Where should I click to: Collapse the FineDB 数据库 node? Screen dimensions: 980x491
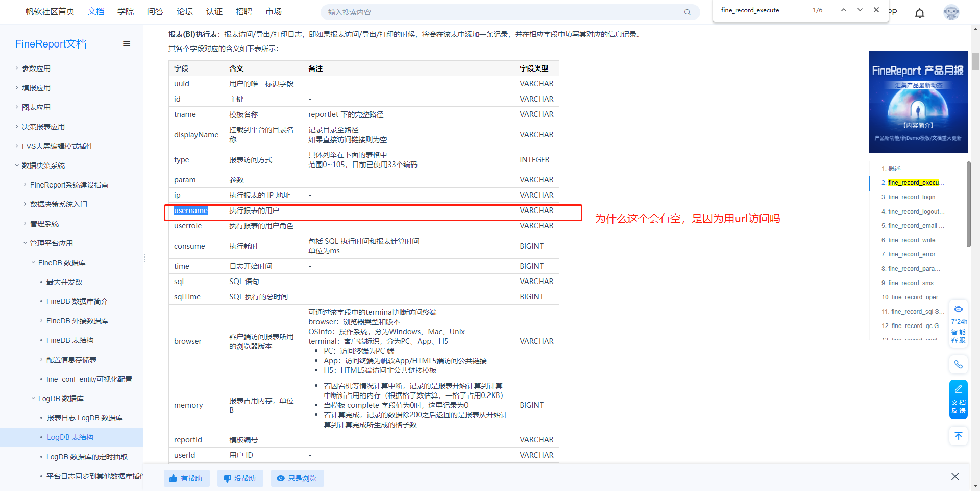pyautogui.click(x=33, y=263)
